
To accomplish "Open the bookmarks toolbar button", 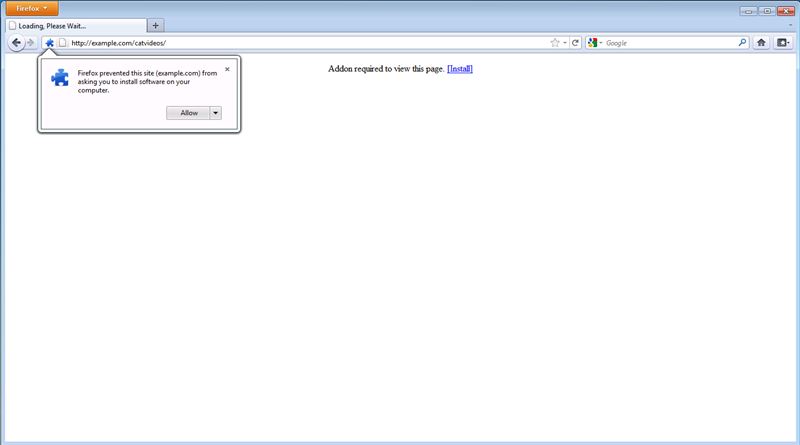I will [782, 43].
